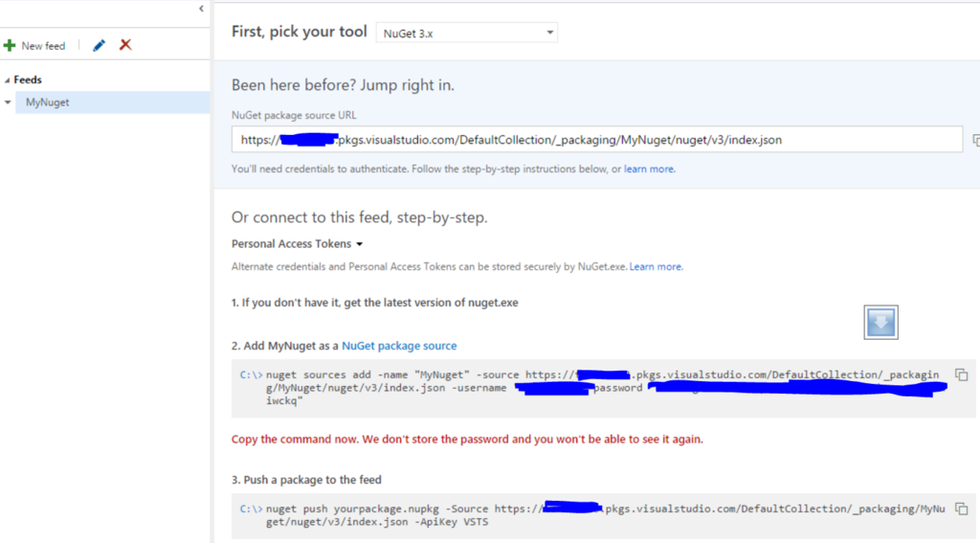Screen dimensions: 980x543
Task: Edit the selected feed with pencil icon
Action: pos(99,45)
